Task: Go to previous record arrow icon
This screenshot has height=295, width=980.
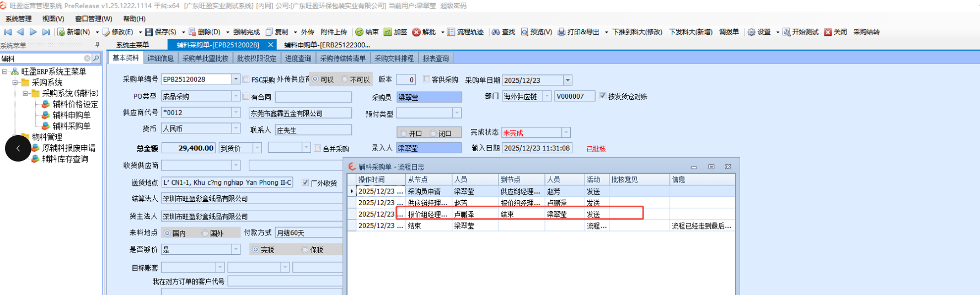Action: pos(20,32)
